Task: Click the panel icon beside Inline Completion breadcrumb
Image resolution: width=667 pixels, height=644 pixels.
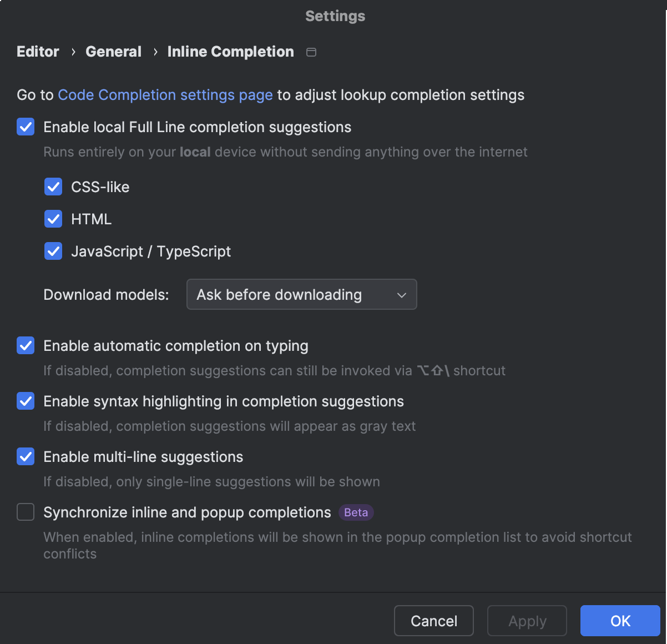Action: click(x=311, y=52)
